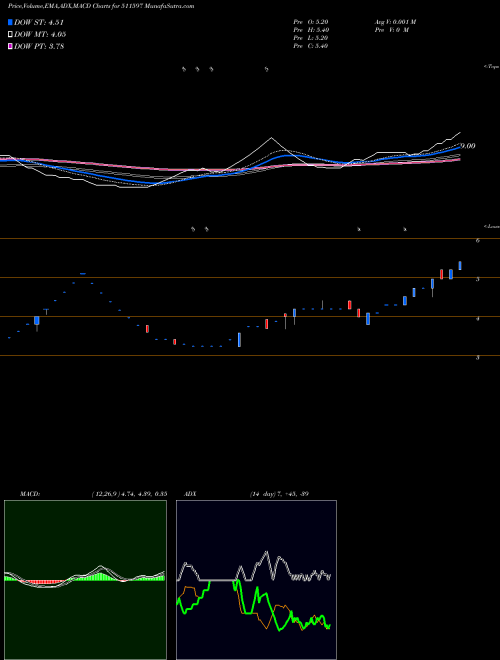The image size is (500, 660).
Task: Click the blue DOW ST legend swatch
Action: tap(11, 22)
